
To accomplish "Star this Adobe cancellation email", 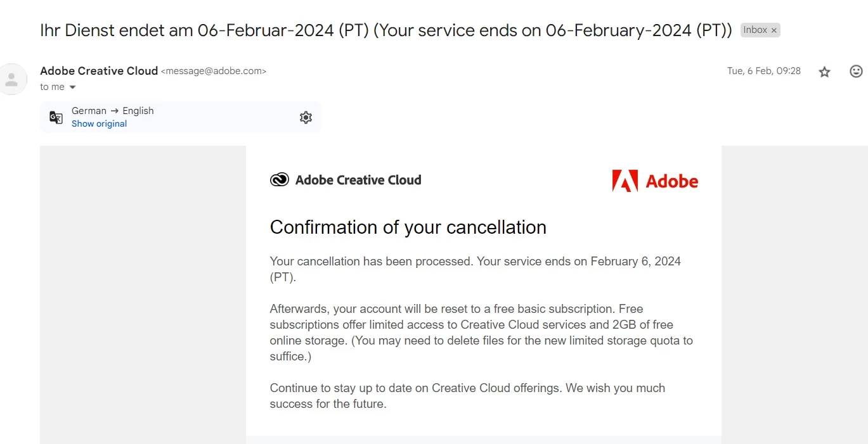I will click(x=824, y=72).
